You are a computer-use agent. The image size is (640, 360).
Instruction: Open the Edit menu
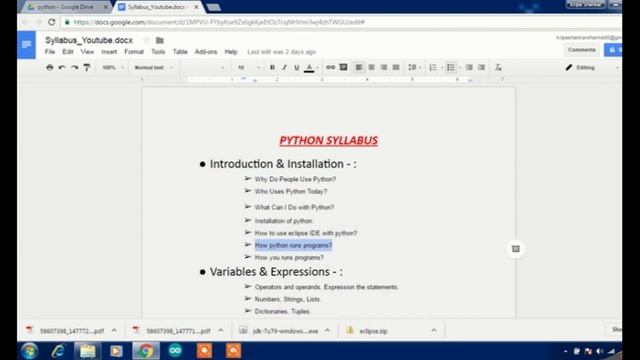68,52
